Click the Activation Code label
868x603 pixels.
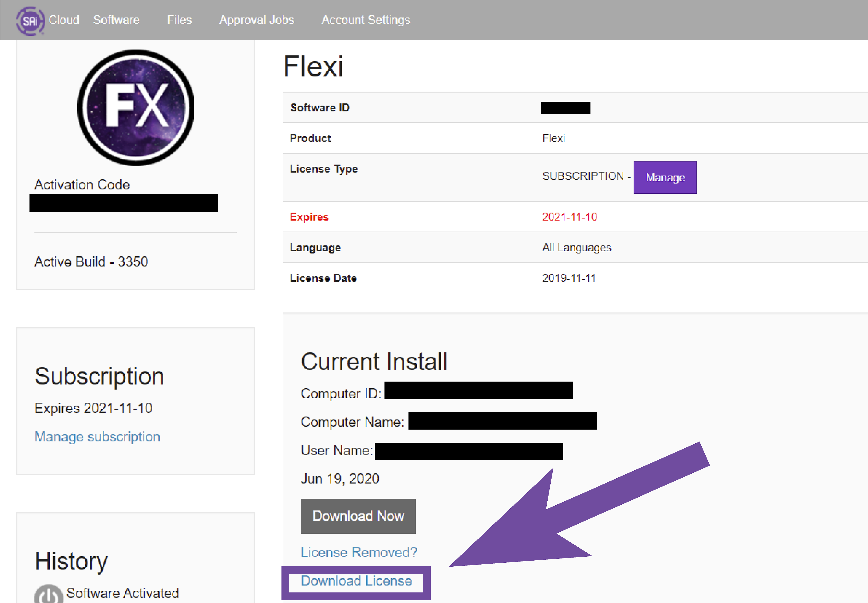[82, 184]
